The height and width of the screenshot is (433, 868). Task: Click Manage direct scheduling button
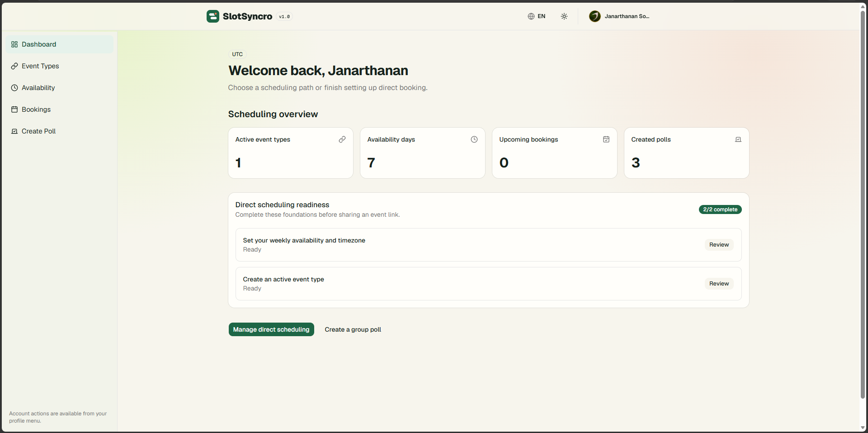coord(271,329)
